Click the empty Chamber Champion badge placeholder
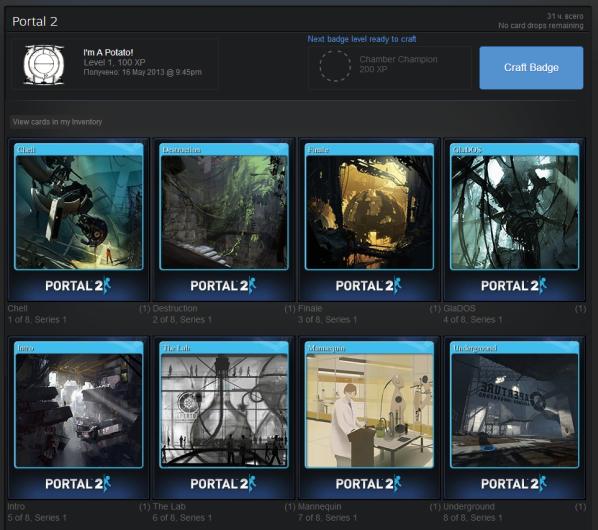This screenshot has width=598, height=530. click(335, 66)
